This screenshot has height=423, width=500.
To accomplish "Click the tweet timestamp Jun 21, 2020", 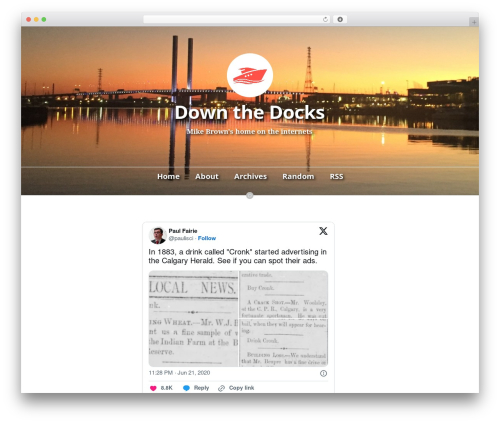I will (x=179, y=373).
